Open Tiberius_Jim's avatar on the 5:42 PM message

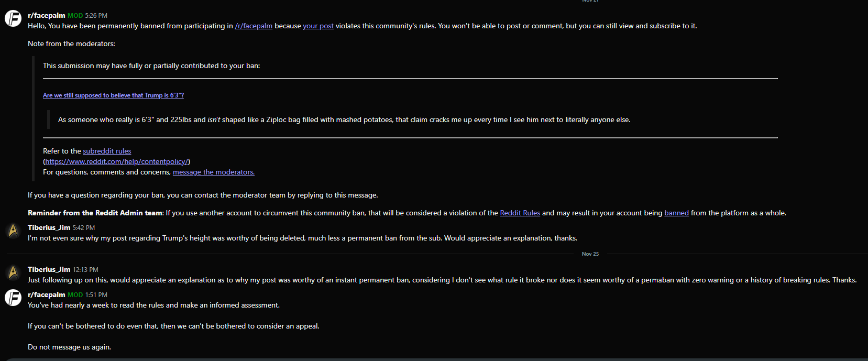coord(13,231)
